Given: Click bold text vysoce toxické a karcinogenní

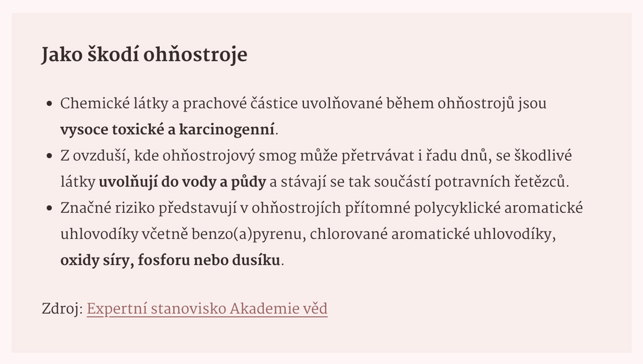Looking at the screenshot, I should tap(168, 130).
